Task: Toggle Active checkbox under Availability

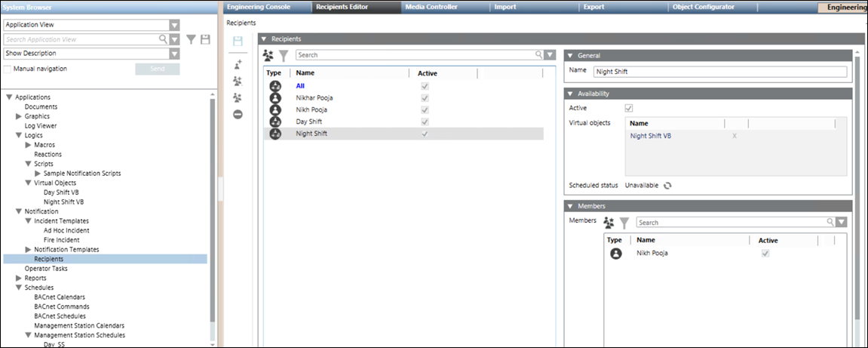Action: [x=629, y=108]
